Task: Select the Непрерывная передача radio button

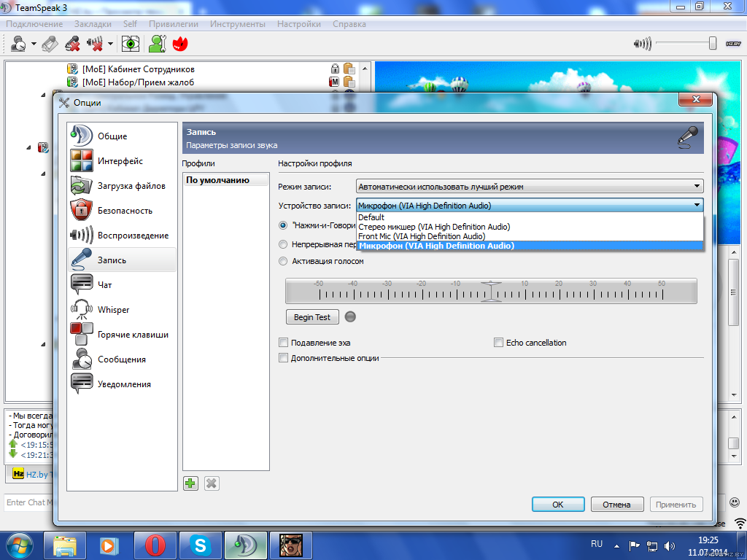Action: click(283, 244)
